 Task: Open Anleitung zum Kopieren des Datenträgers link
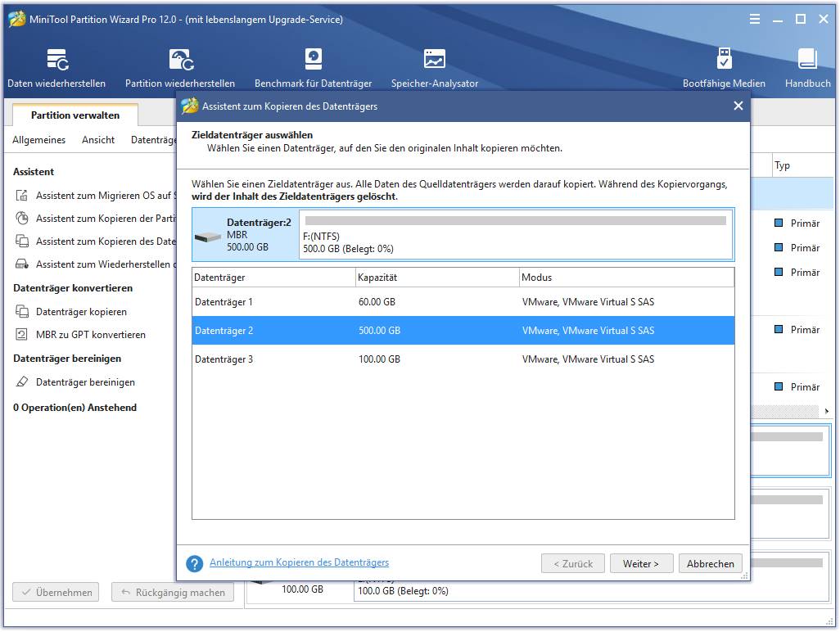point(299,562)
